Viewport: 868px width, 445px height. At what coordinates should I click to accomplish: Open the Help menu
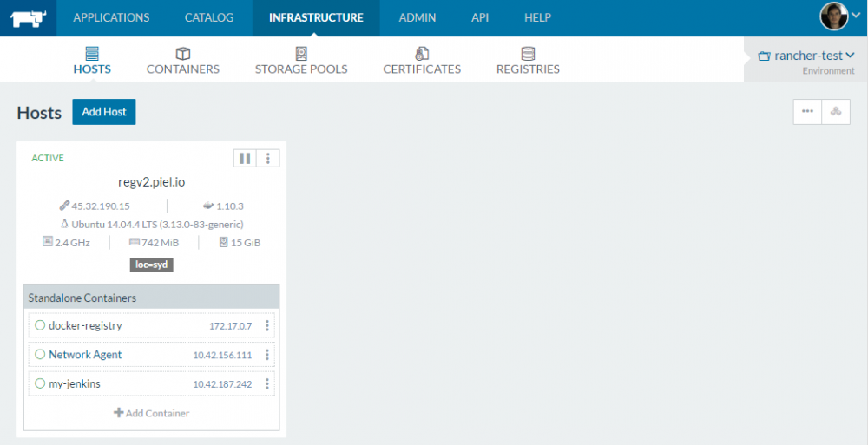pyautogui.click(x=537, y=17)
